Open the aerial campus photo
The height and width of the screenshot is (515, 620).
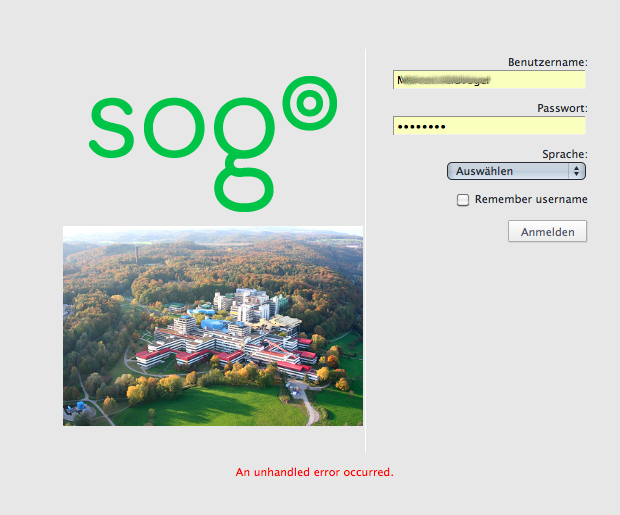click(x=213, y=325)
